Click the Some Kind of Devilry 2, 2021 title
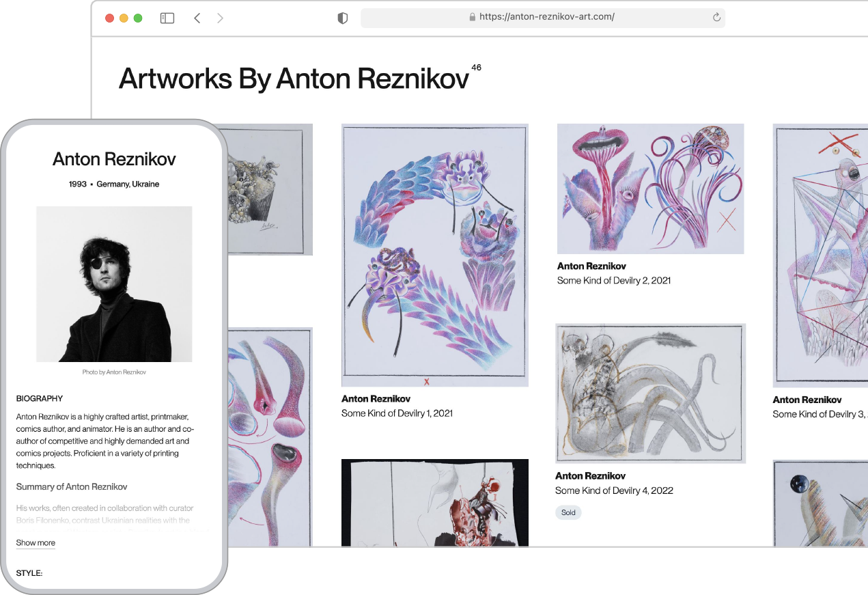The image size is (868, 595). click(614, 281)
